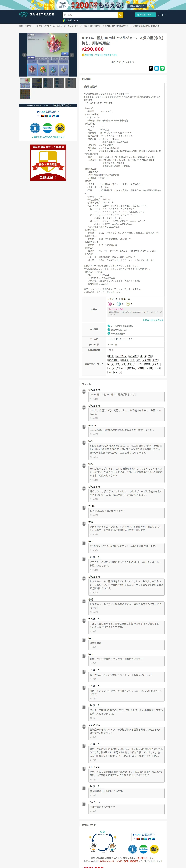Click the 詳しくはこちら banner button
Viewport: 186px width, 868px height.
137,6
